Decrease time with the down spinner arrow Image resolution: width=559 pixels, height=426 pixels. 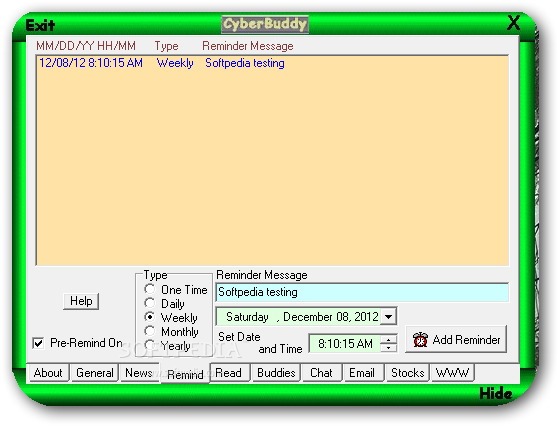389,348
